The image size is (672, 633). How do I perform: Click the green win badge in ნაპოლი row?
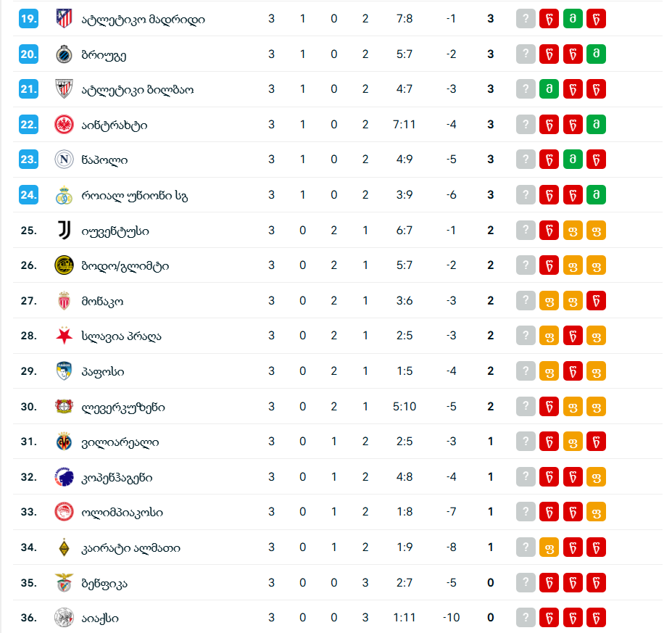(573, 160)
